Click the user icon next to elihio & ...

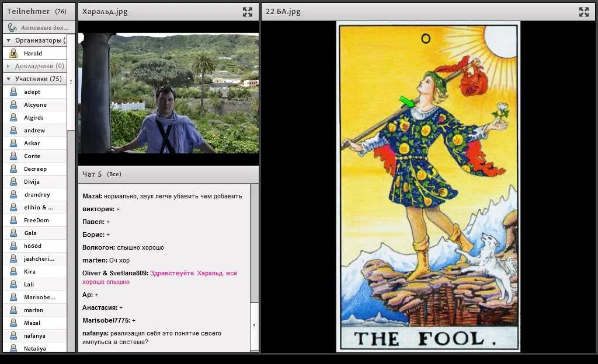point(13,208)
